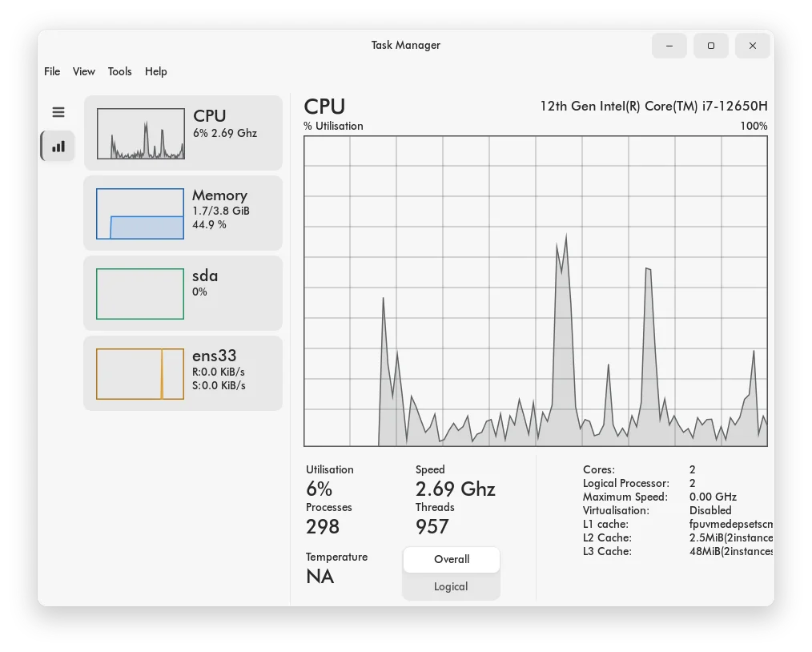Screen dimensions: 812x652
Task: Click the % Utilisation graph label
Action: point(333,126)
